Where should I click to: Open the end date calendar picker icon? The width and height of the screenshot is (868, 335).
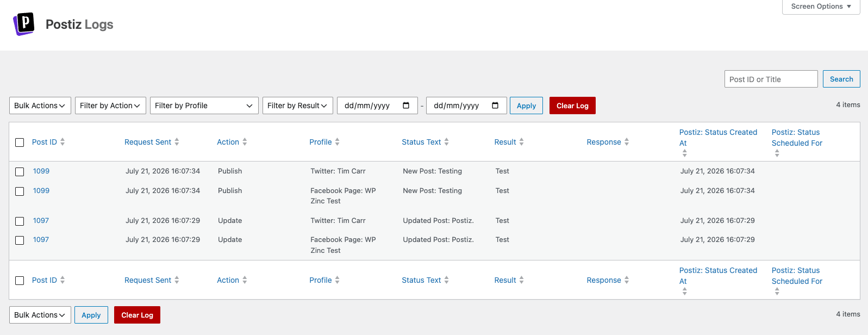tap(495, 106)
